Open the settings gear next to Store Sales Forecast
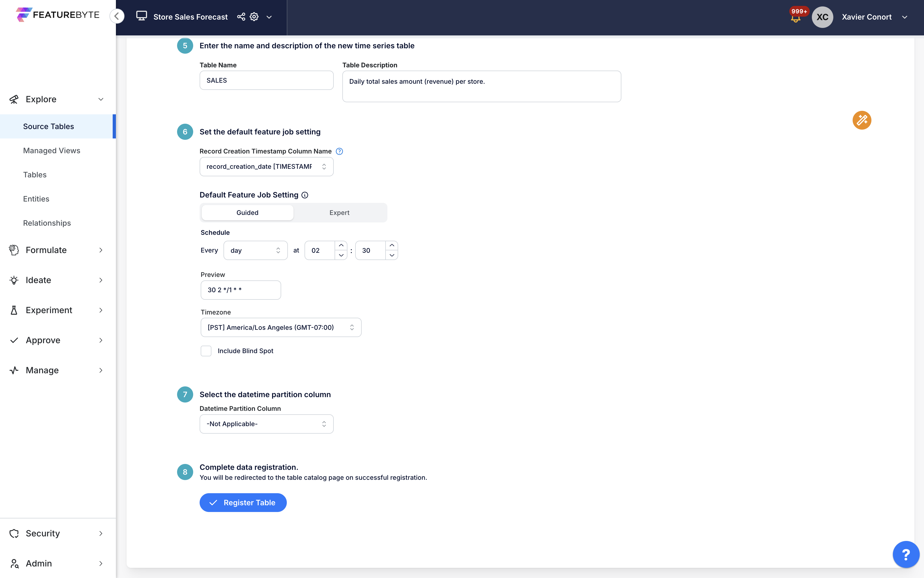The width and height of the screenshot is (924, 578). [254, 17]
